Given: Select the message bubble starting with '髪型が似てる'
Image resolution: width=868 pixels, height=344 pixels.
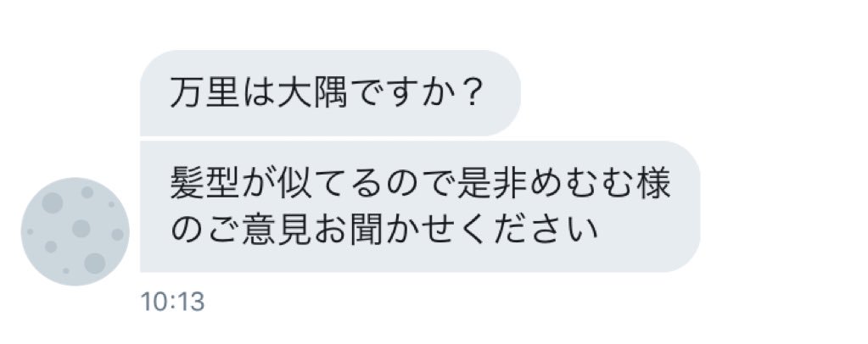Looking at the screenshot, I should (x=420, y=206).
